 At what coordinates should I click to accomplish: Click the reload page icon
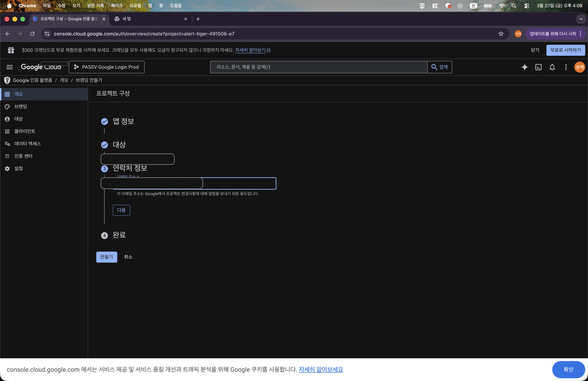pos(32,34)
